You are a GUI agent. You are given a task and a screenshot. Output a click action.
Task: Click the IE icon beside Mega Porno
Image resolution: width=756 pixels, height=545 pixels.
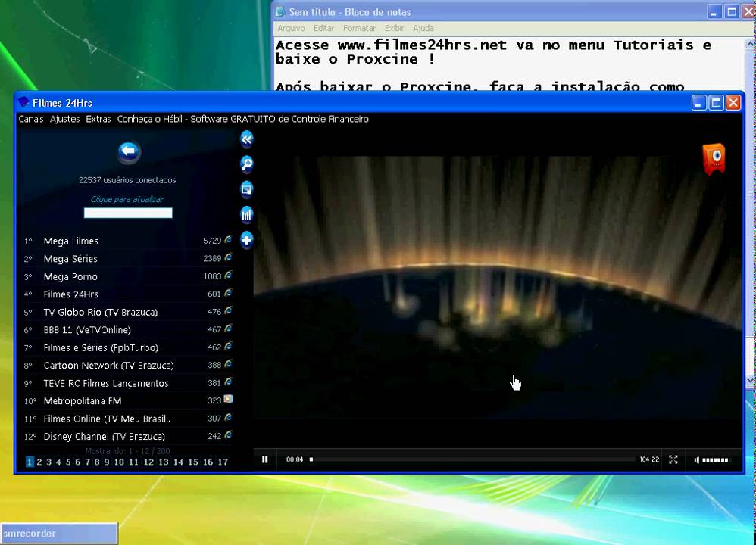pos(228,276)
